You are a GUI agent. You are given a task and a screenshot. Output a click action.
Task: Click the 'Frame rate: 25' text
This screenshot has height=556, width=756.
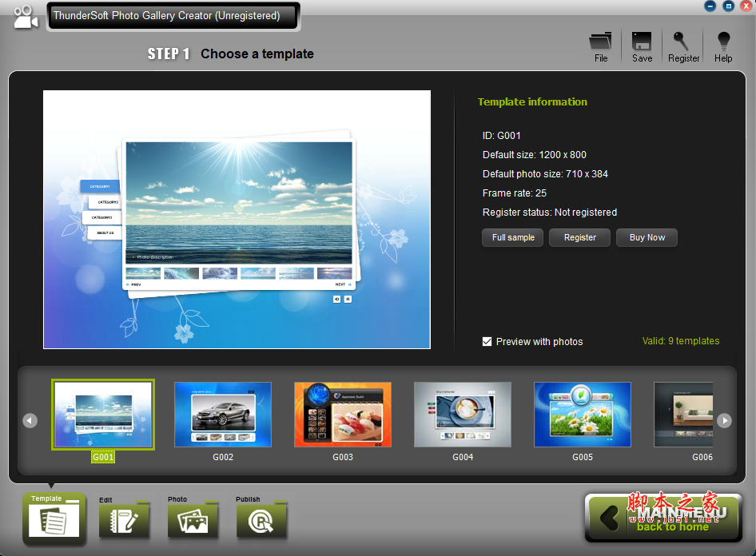pos(515,193)
